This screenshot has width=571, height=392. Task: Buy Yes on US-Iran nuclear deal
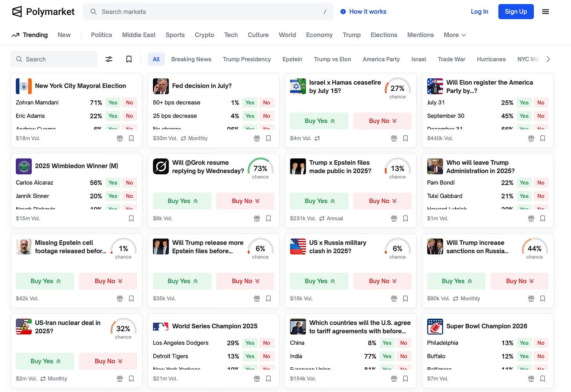45,361
